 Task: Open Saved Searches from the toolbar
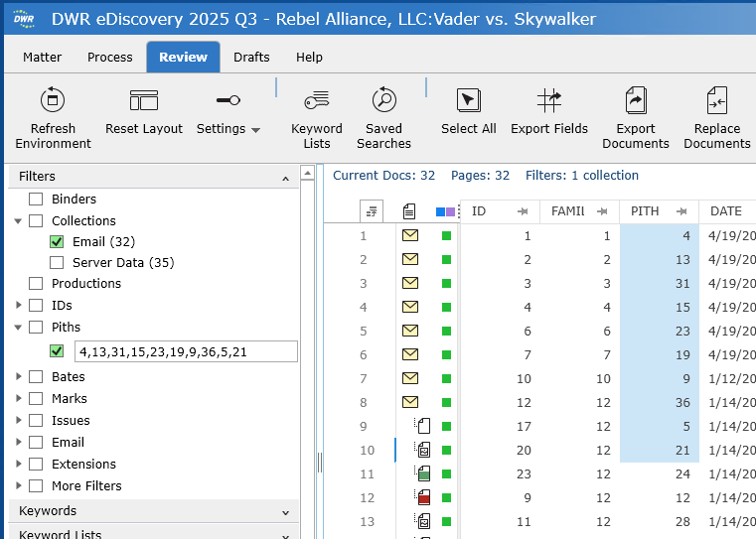[x=383, y=100]
